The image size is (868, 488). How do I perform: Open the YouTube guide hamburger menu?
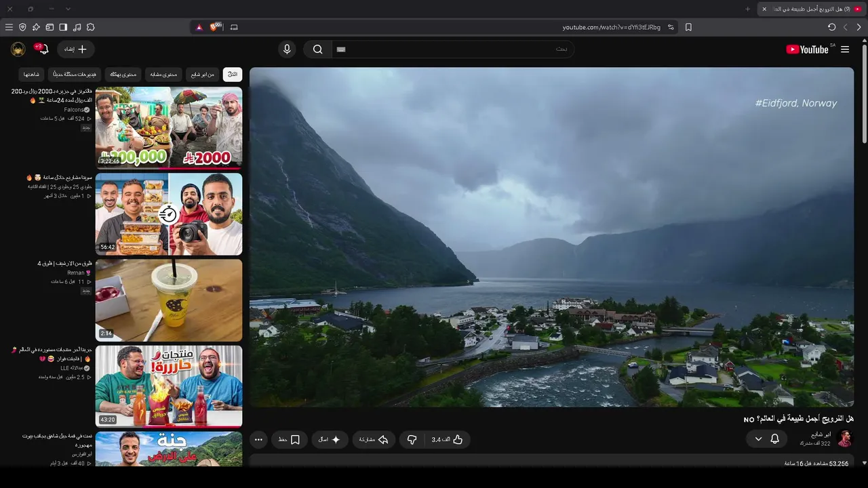click(845, 49)
